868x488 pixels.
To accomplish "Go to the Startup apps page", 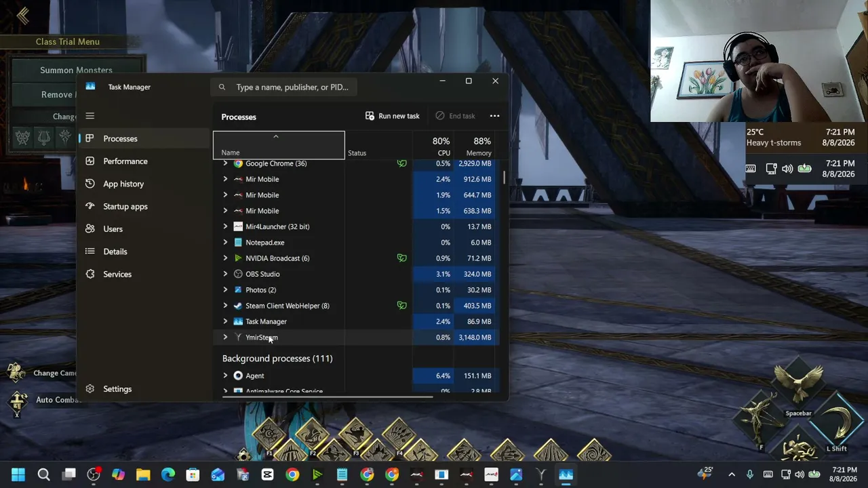I will click(144, 206).
